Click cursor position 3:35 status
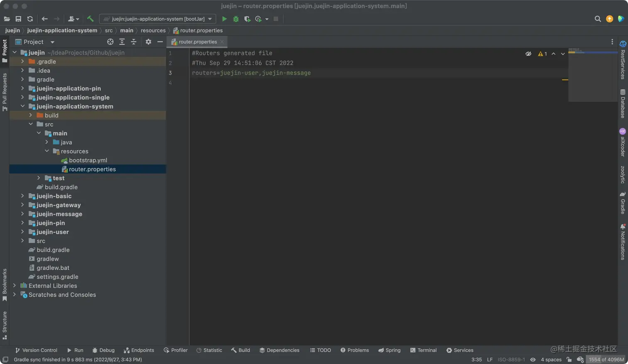This screenshot has height=364, width=628. point(476,359)
